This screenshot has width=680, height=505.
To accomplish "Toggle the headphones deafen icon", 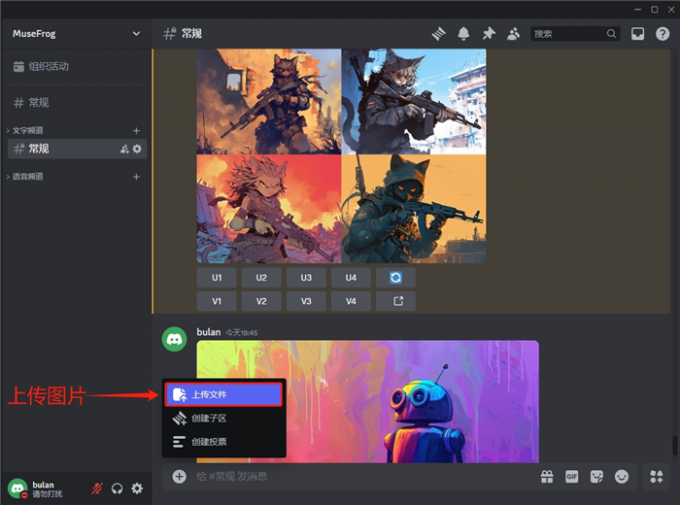I will tap(117, 489).
